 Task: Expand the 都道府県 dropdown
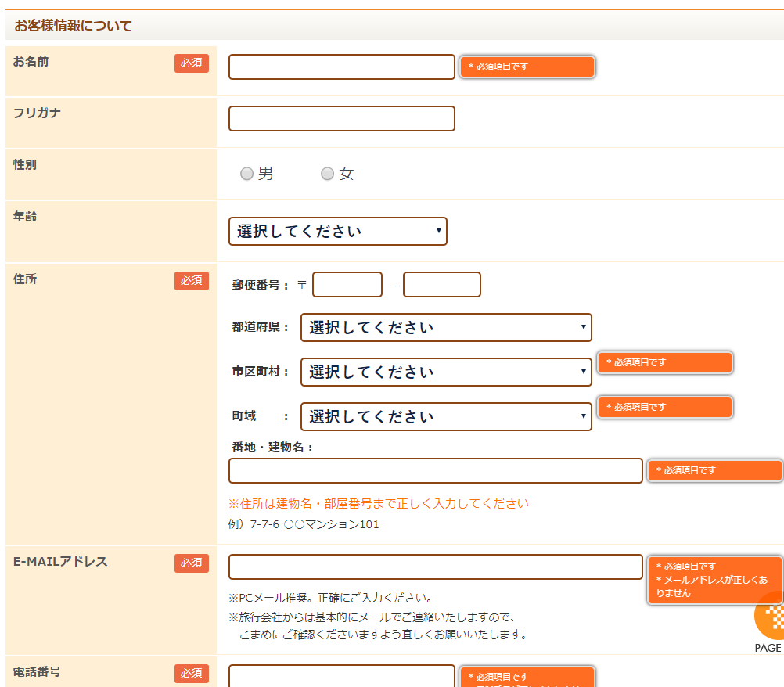446,328
